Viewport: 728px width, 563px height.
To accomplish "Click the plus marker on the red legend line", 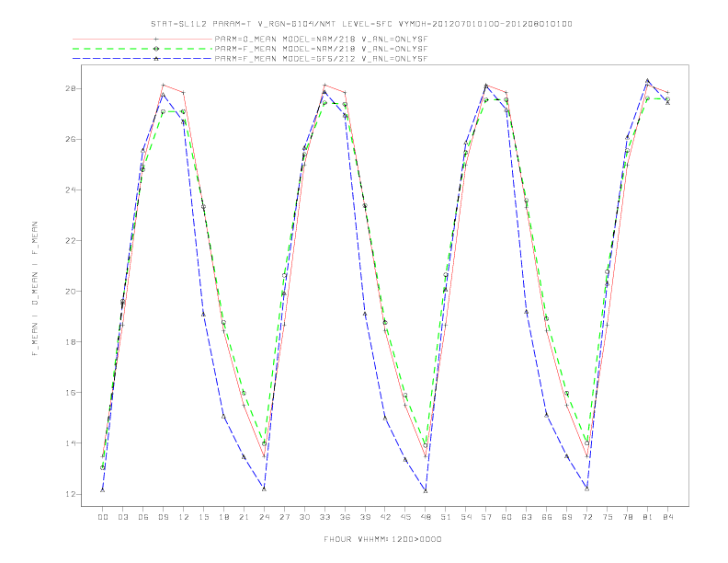I will (x=156, y=39).
